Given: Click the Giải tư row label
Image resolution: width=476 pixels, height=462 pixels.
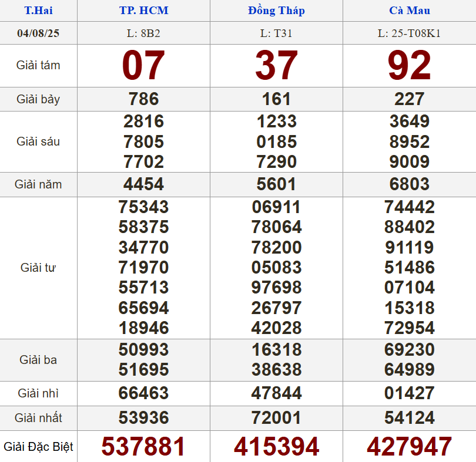Looking at the screenshot, I should [38, 268].
